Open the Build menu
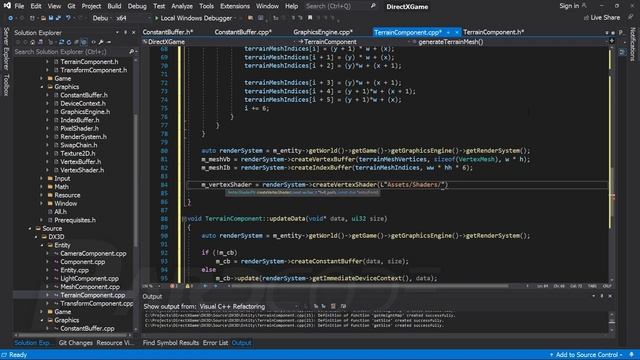The image size is (640, 360). pos(114,6)
